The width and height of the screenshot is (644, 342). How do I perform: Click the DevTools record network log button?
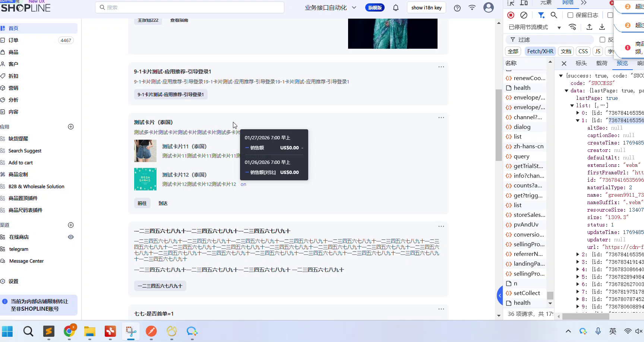coord(511,15)
